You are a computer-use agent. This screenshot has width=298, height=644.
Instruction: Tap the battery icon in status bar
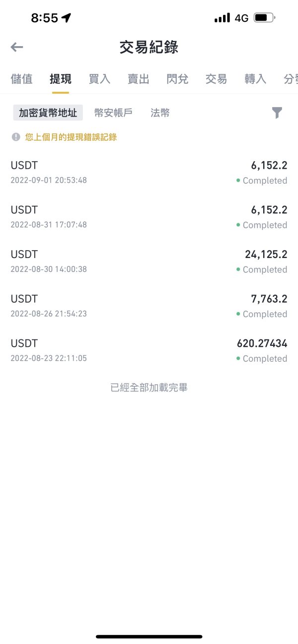coord(264,18)
